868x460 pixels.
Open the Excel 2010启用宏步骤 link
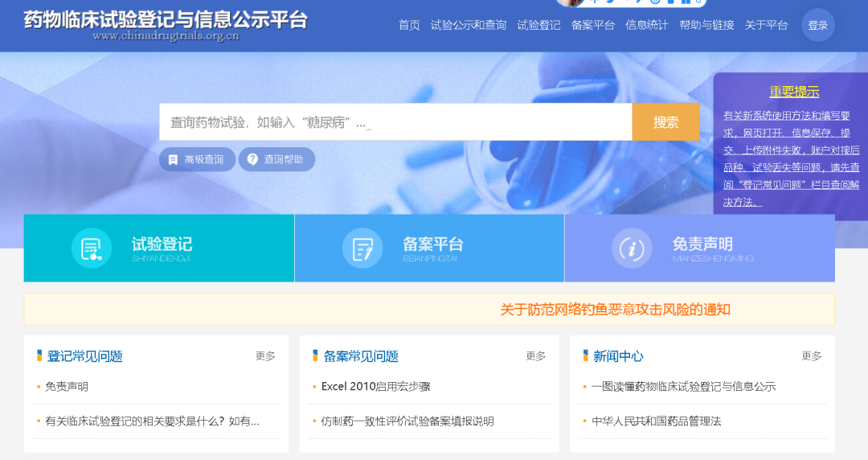tap(375, 387)
